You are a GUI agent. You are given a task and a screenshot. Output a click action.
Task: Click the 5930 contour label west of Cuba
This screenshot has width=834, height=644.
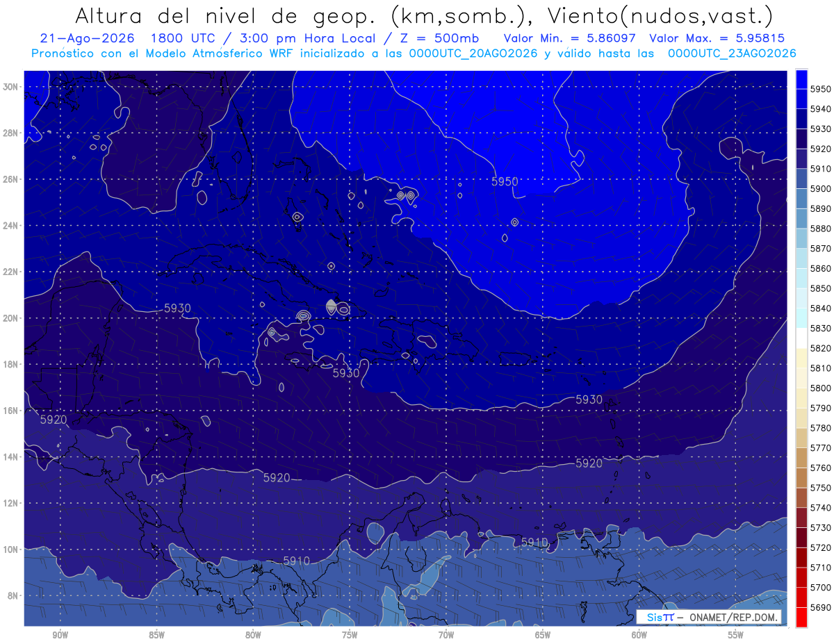pyautogui.click(x=177, y=308)
